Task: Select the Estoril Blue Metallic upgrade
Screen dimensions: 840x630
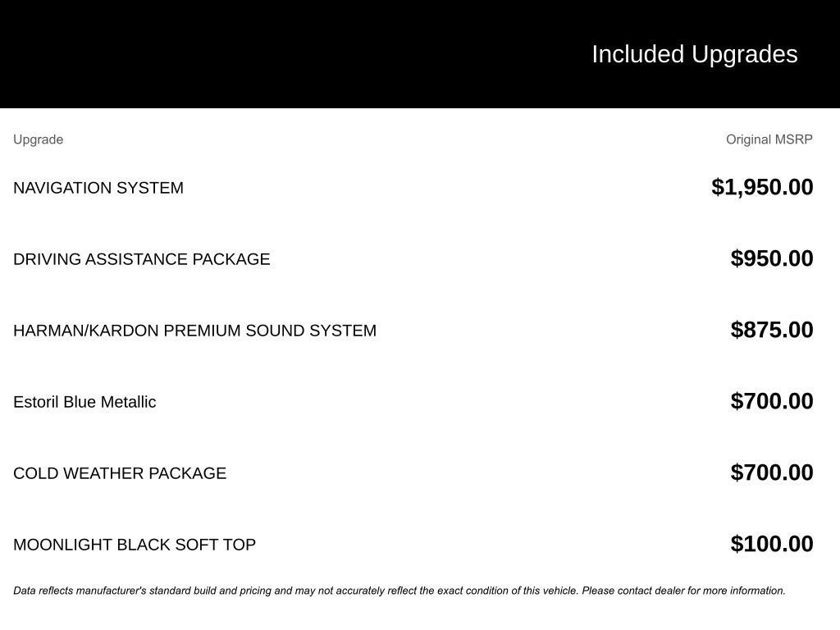Action: click(x=84, y=402)
